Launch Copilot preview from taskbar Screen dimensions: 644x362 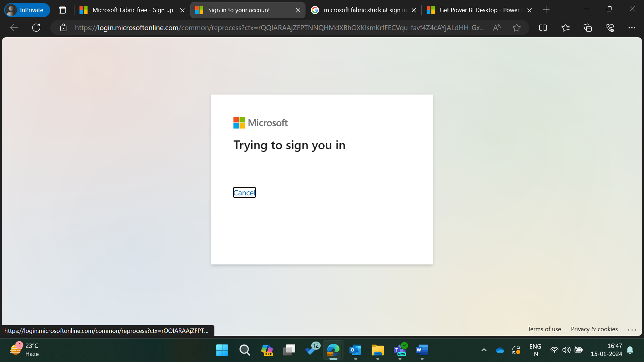tap(267, 350)
